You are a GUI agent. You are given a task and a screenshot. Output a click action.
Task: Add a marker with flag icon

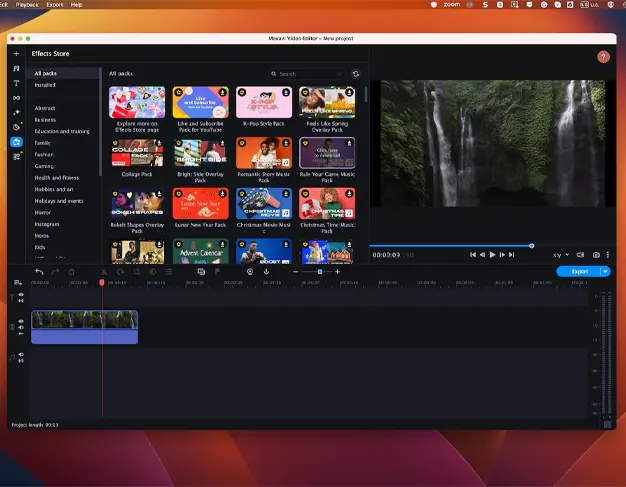tap(217, 272)
